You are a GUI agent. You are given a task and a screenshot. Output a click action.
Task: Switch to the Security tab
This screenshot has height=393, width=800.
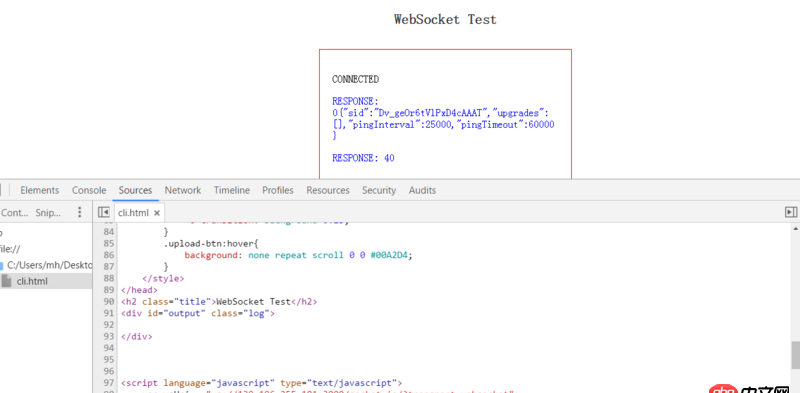[379, 190]
